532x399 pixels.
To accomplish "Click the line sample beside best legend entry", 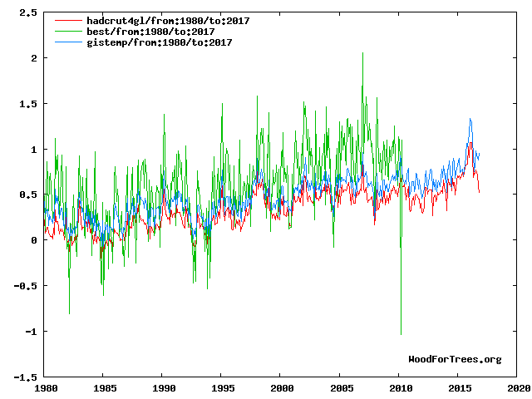I will point(68,31).
